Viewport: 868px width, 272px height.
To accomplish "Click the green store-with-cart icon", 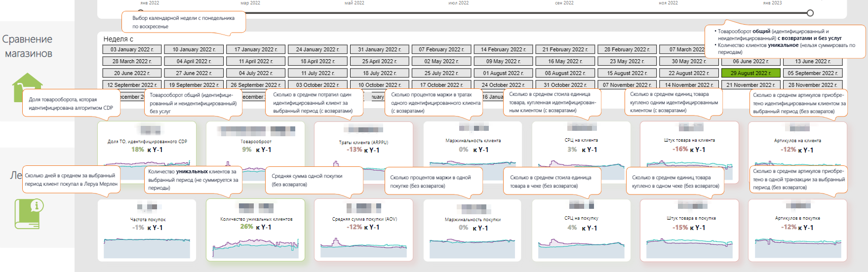I will (28, 87).
